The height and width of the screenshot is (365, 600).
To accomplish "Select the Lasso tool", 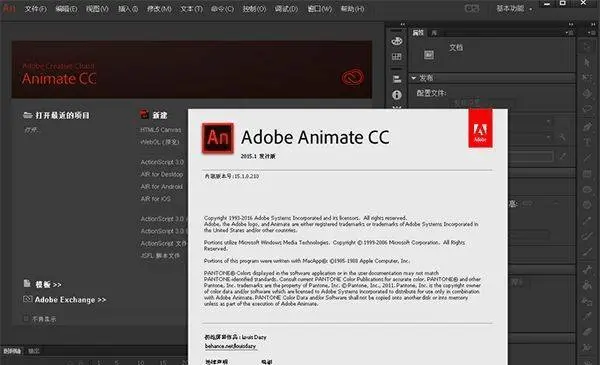I will pyautogui.click(x=587, y=109).
